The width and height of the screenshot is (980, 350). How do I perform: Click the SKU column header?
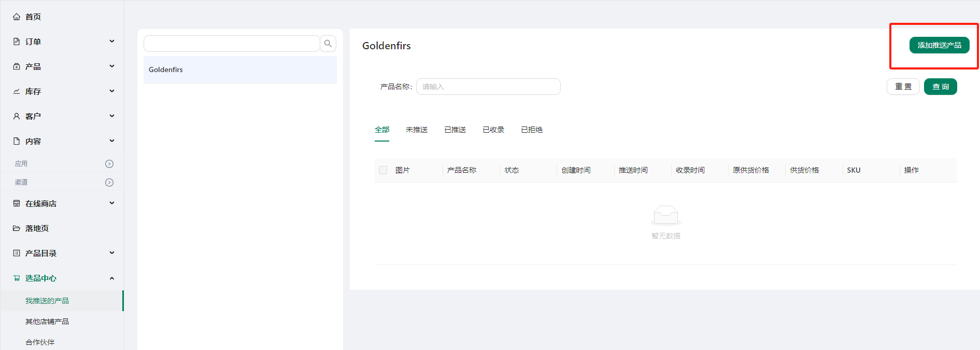[854, 170]
